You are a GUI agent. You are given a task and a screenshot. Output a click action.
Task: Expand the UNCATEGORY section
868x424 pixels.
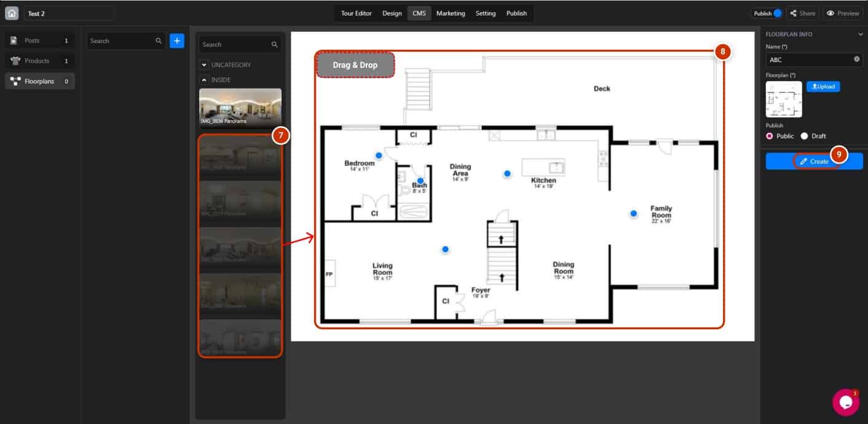click(x=203, y=65)
